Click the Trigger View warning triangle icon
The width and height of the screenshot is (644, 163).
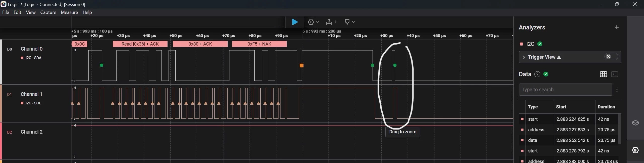pyautogui.click(x=559, y=57)
